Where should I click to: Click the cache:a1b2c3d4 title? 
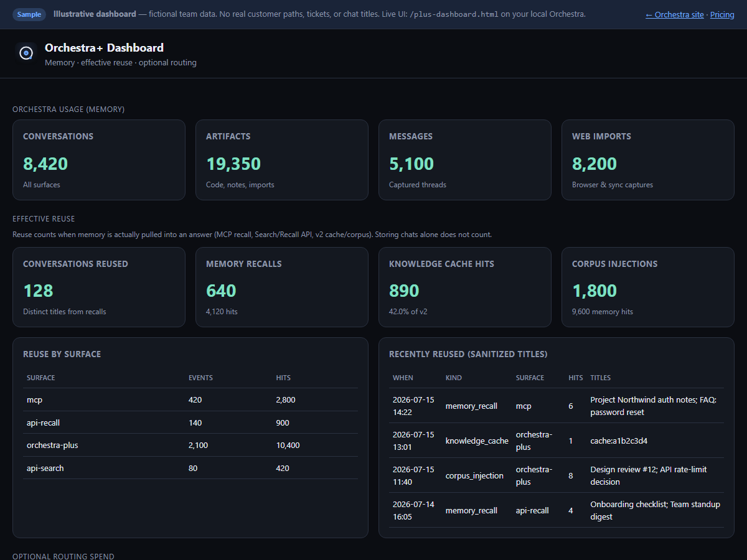pyautogui.click(x=620, y=441)
